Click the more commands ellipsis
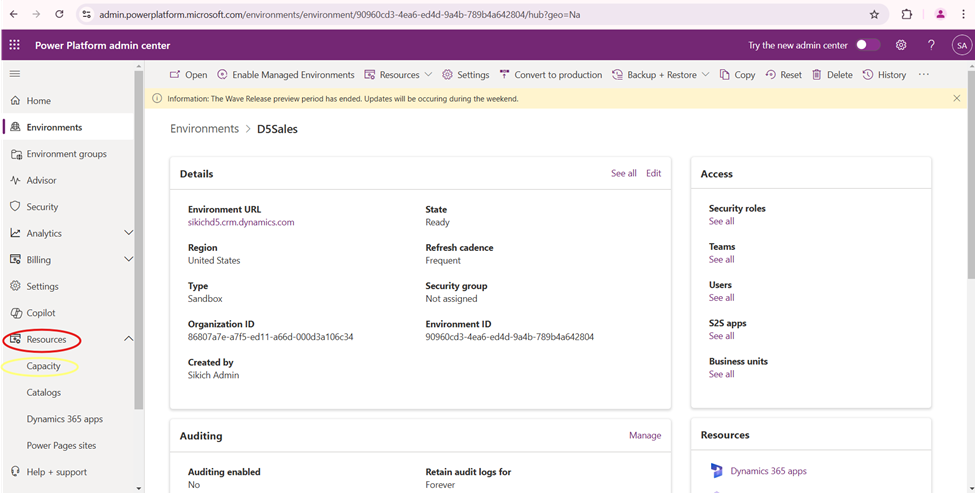Viewport: 975px width, 493px height. click(x=923, y=75)
